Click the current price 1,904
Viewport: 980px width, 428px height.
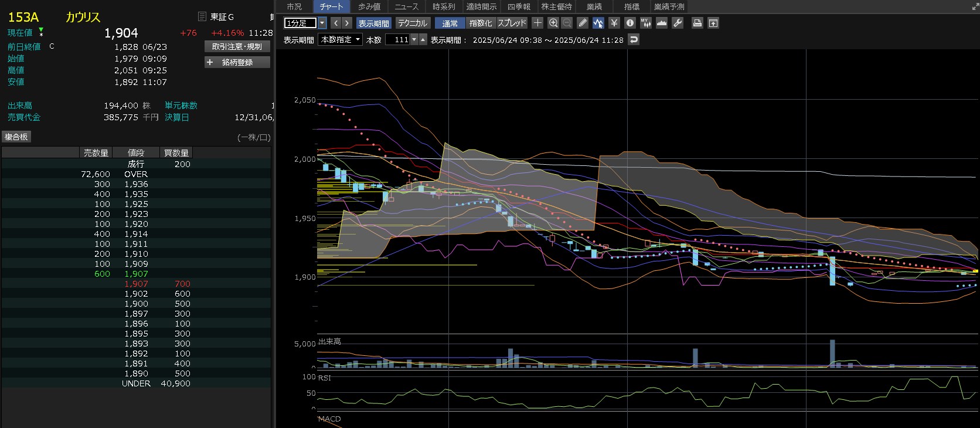coord(121,33)
